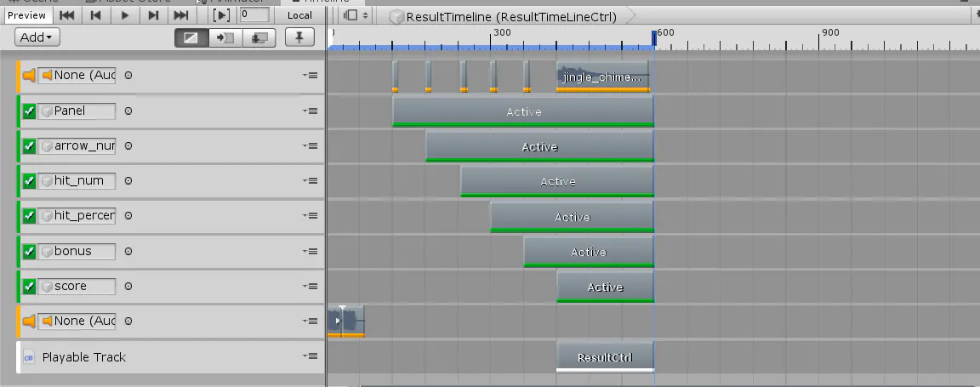This screenshot has height=387, width=980.
Task: Select the hit_percent Active clip
Action: point(572,217)
